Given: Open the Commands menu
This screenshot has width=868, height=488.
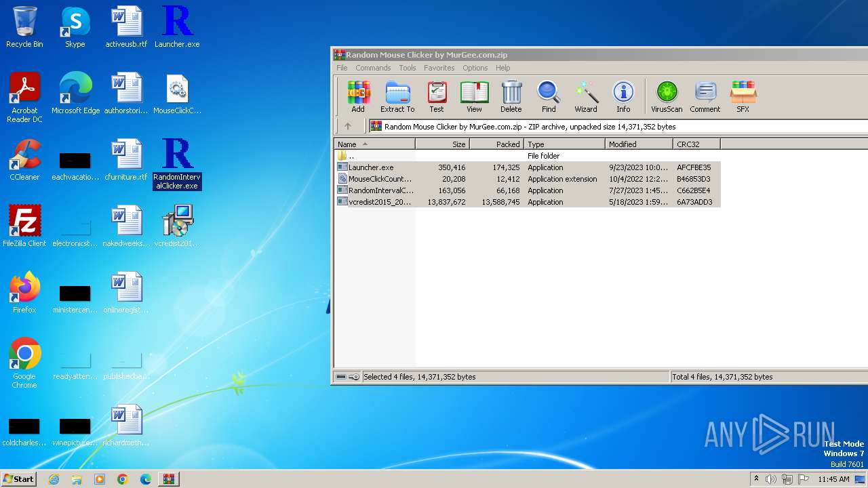Looking at the screenshot, I should point(373,68).
